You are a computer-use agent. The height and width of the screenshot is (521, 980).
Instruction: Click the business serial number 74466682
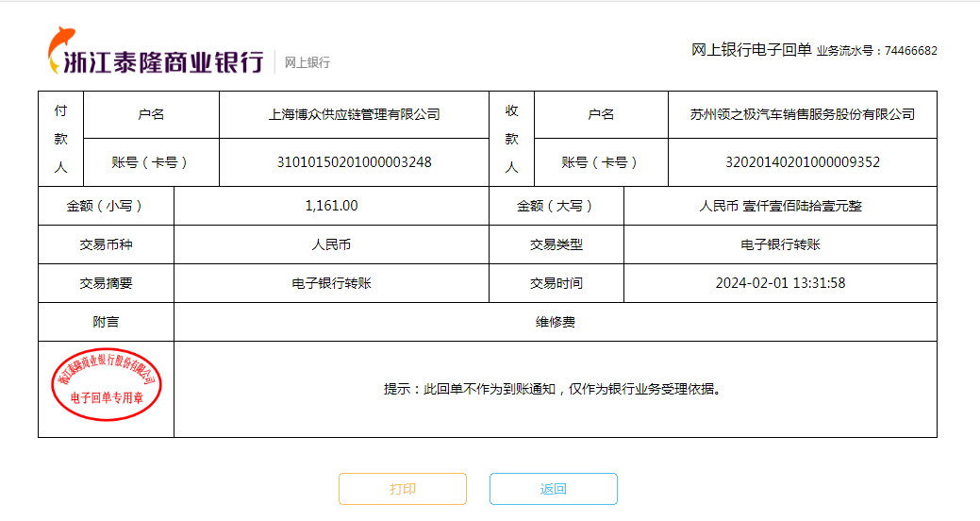(x=910, y=51)
